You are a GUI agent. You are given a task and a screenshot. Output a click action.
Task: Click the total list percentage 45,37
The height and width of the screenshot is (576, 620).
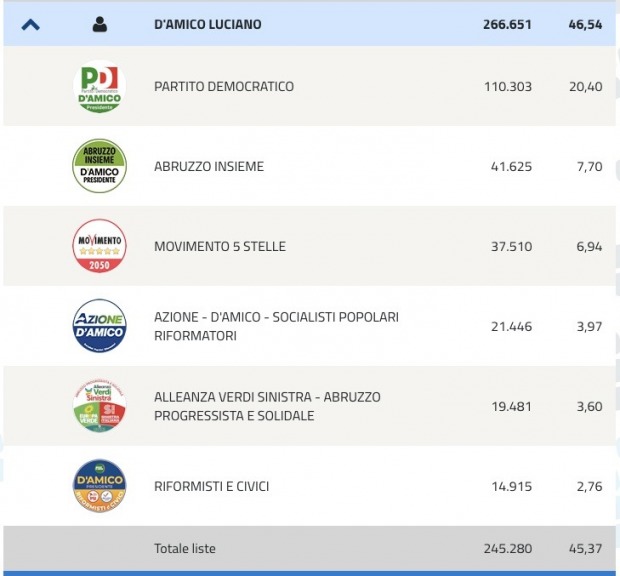pyautogui.click(x=585, y=548)
